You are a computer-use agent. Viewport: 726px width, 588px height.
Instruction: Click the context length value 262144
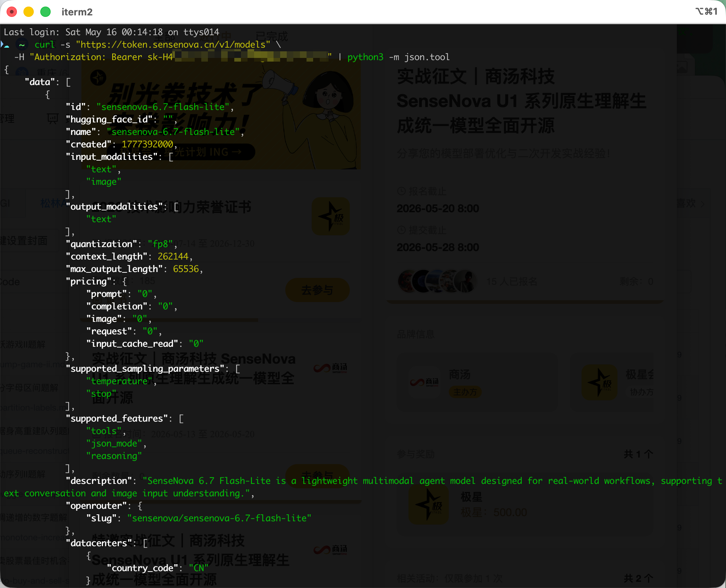click(173, 257)
